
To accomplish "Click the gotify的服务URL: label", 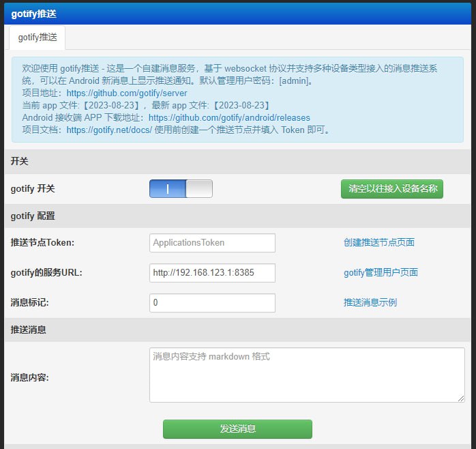I will [x=46, y=273].
